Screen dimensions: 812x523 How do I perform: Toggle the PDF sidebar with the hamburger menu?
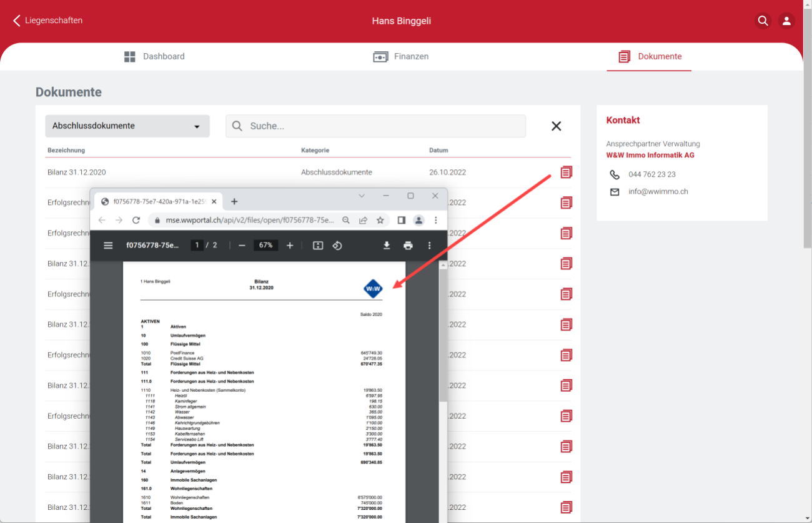tap(108, 246)
